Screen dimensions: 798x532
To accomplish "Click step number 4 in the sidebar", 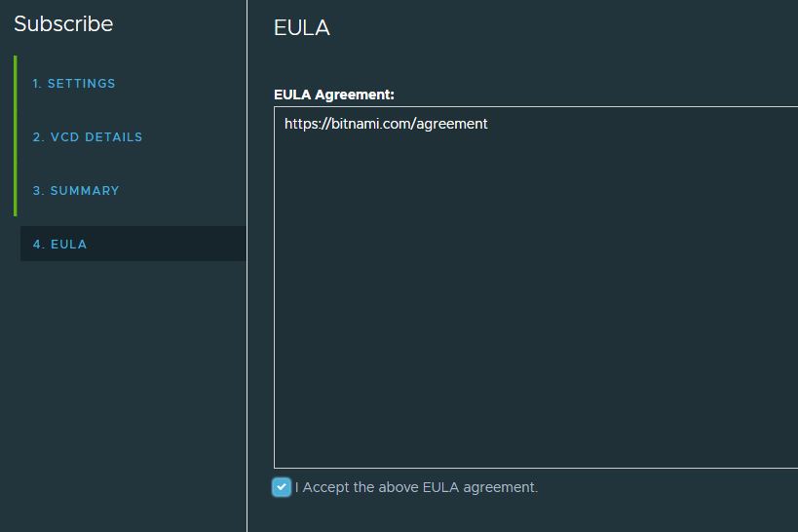I will point(37,245).
